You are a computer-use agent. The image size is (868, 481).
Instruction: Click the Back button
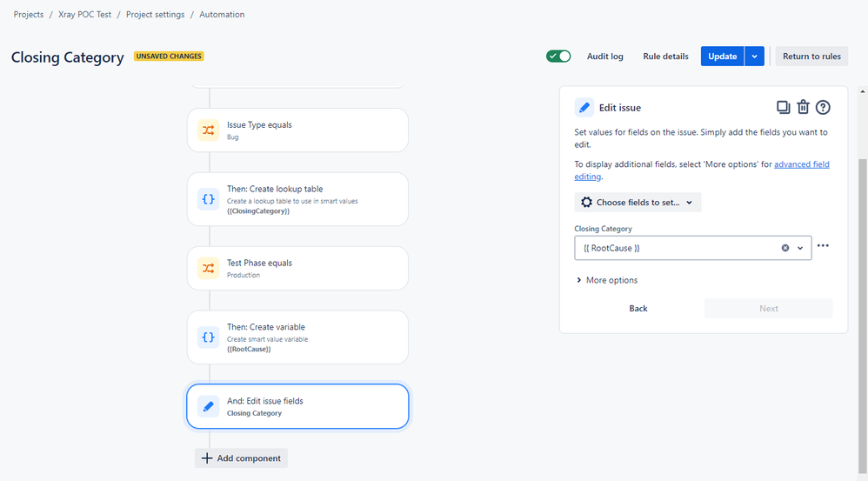tap(638, 308)
